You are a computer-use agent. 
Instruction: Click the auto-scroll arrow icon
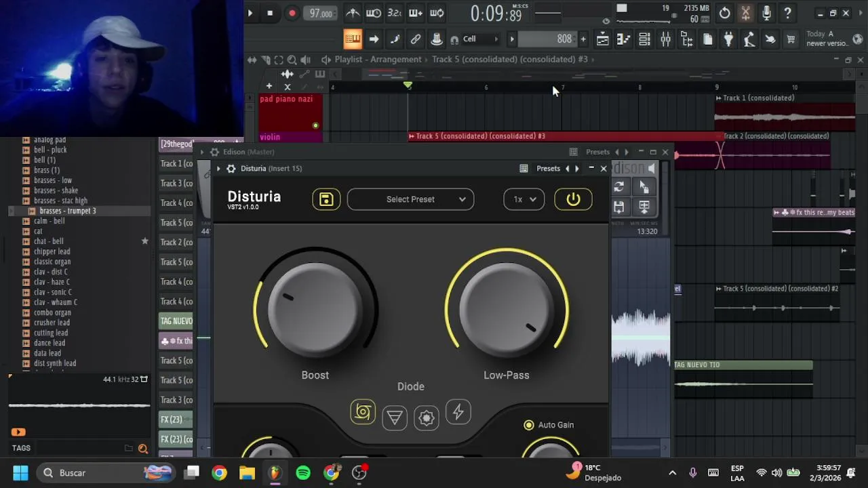(x=374, y=39)
